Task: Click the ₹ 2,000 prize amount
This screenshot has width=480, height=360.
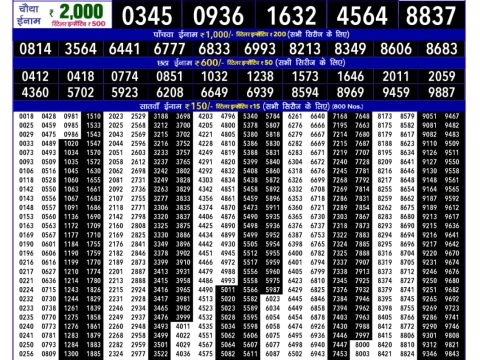Action: click(x=76, y=12)
